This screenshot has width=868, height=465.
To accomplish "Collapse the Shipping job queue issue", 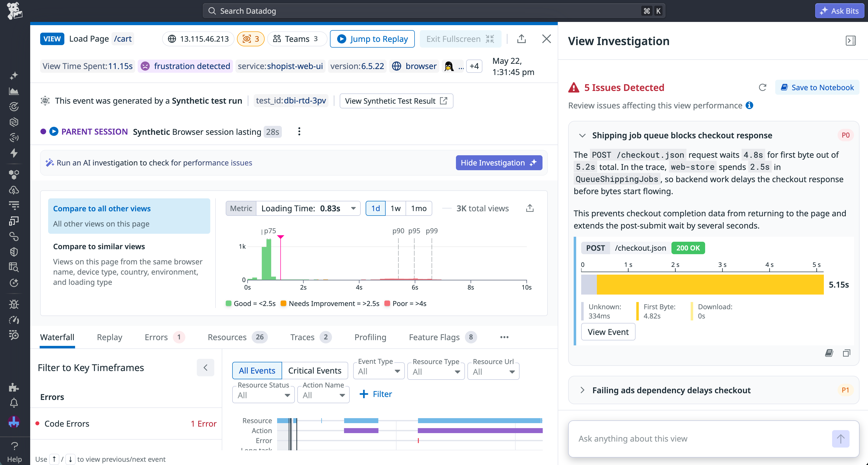I will coord(582,135).
